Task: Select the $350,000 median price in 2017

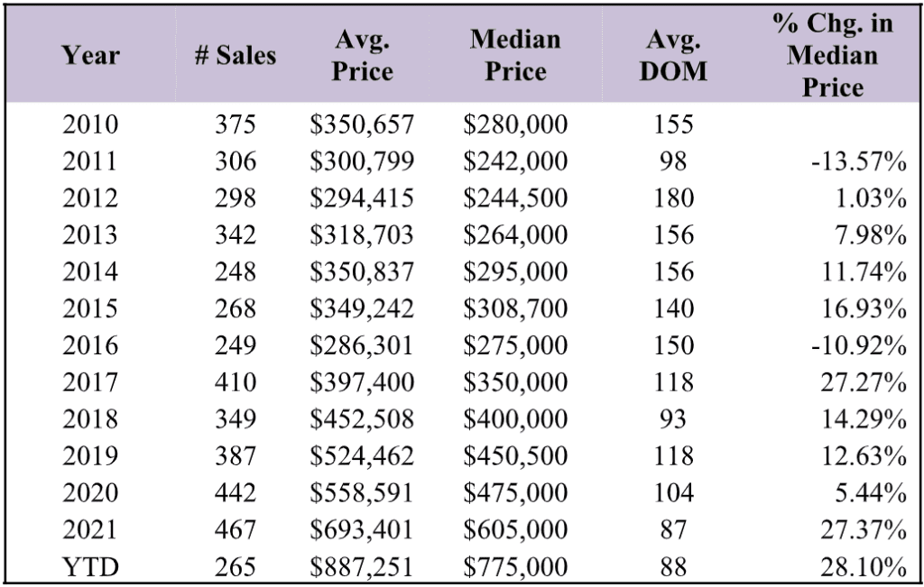Action: (x=515, y=382)
